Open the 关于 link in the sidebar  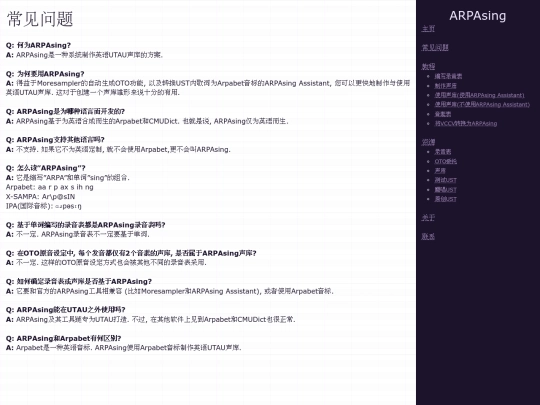pyautogui.click(x=428, y=218)
